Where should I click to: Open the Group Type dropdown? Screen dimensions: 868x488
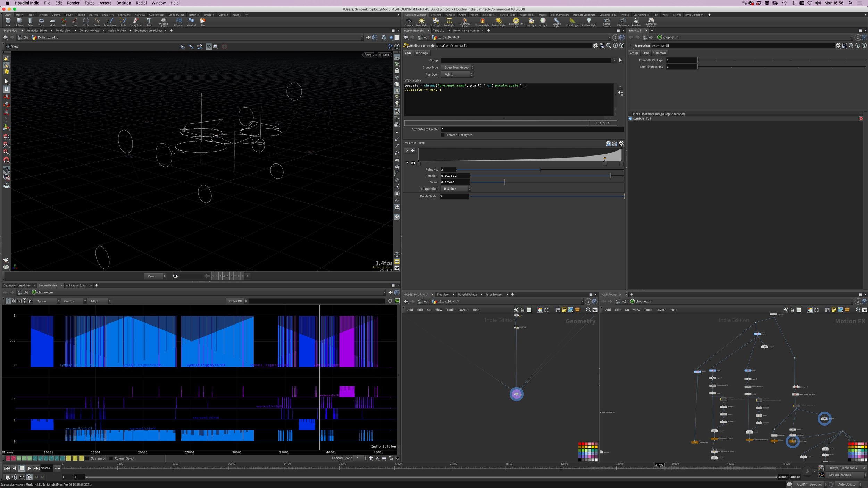pos(457,68)
